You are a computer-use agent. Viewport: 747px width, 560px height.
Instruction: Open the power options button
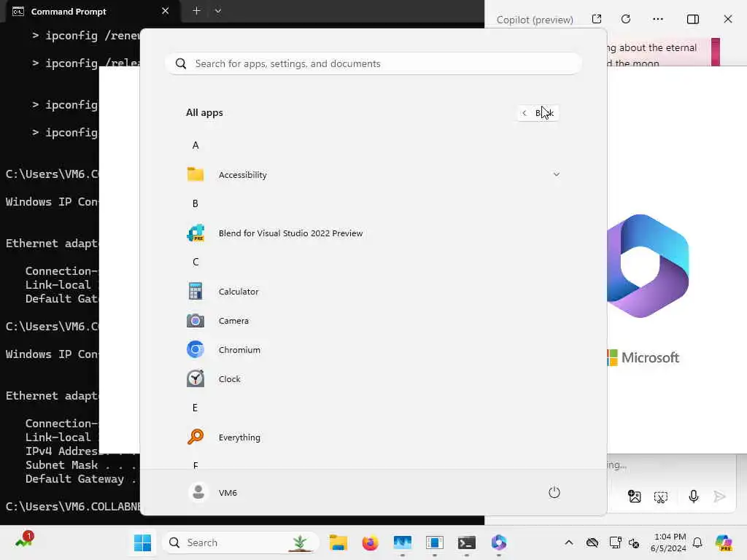554,492
